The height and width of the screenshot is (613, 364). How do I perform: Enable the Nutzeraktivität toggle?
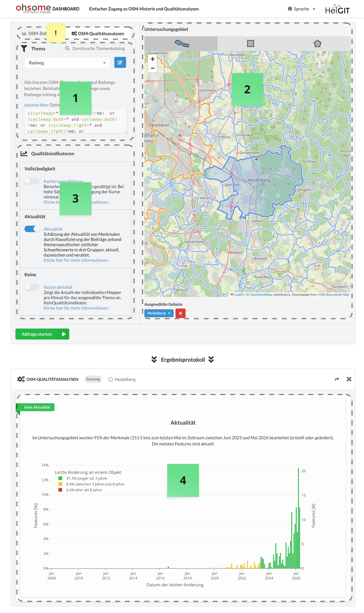tap(32, 287)
